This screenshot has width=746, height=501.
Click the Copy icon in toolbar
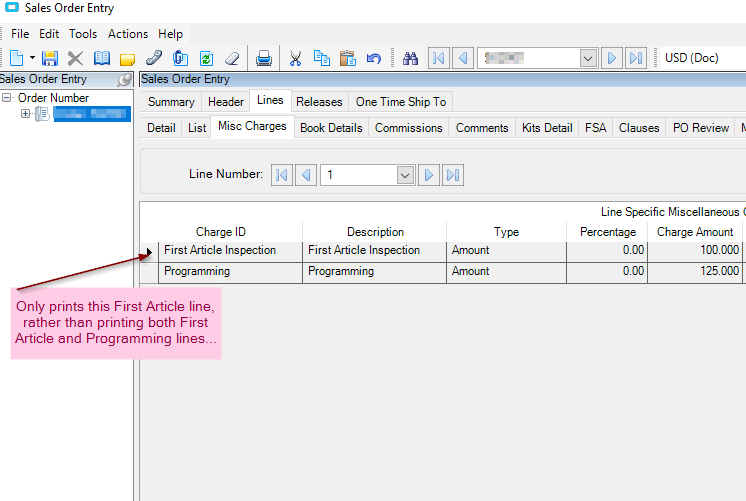point(322,58)
